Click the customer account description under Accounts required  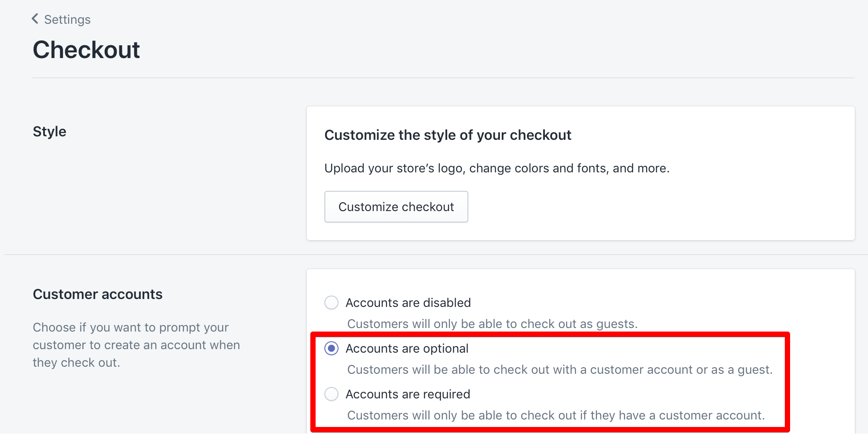pos(556,416)
